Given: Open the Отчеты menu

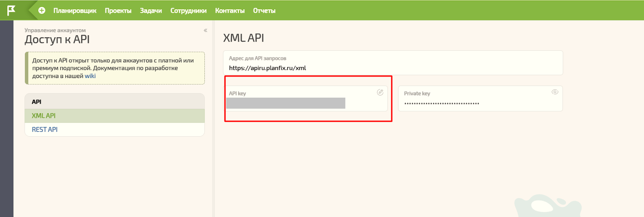Looking at the screenshot, I should pos(264,11).
